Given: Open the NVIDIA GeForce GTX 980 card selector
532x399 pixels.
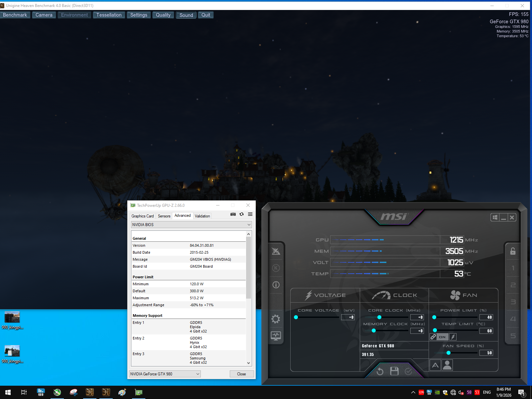Looking at the screenshot, I should [165, 374].
